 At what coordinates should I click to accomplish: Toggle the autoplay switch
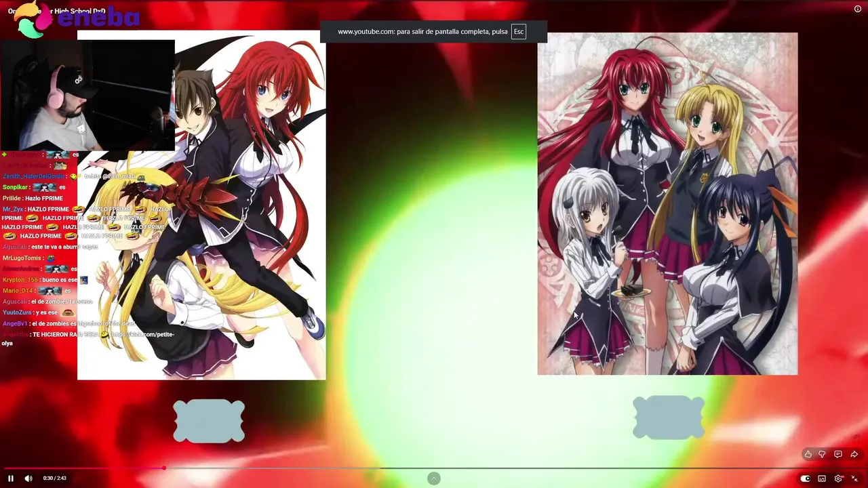coord(806,479)
